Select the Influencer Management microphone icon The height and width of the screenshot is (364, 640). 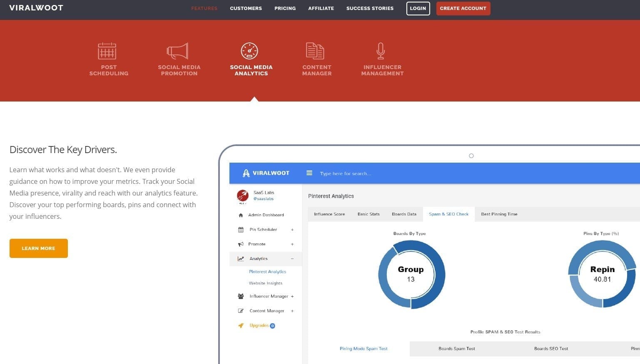click(381, 51)
